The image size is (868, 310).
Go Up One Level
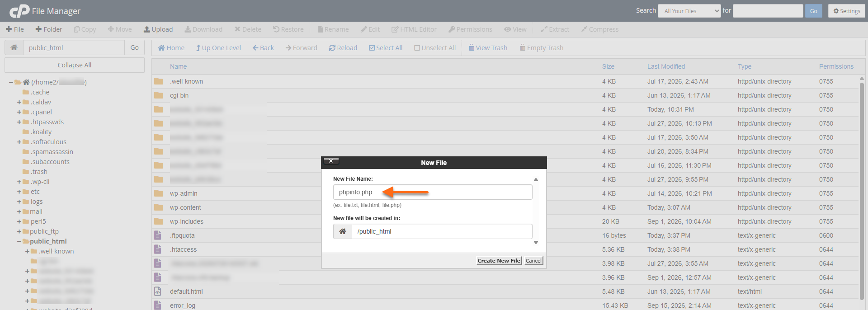(x=218, y=48)
